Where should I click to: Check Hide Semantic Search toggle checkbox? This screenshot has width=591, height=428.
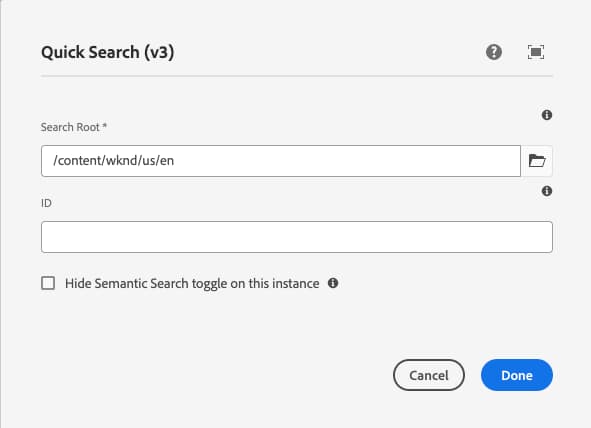(x=48, y=283)
